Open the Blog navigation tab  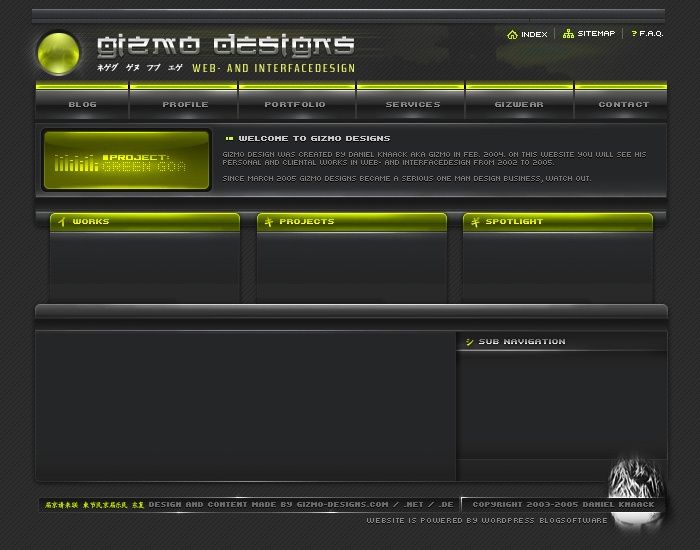click(x=82, y=104)
